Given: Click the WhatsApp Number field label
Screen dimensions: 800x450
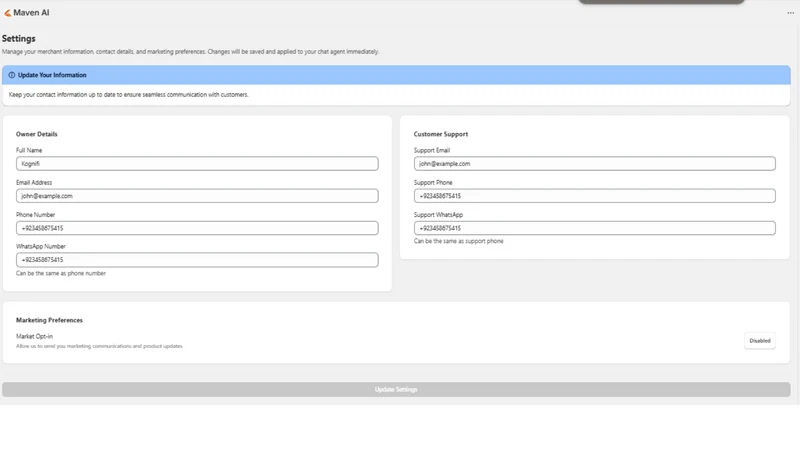Looking at the screenshot, I should coord(41,246).
